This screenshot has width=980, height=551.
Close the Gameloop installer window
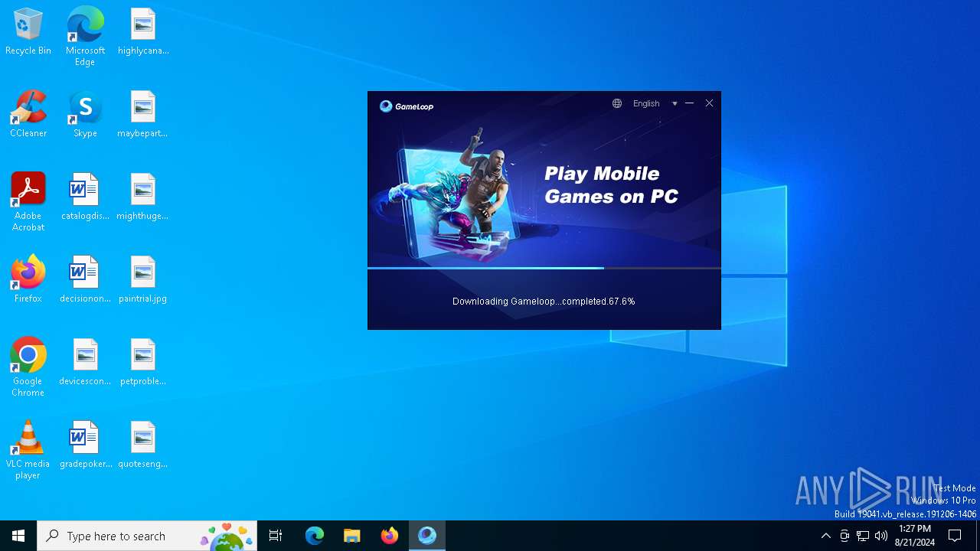(x=710, y=103)
